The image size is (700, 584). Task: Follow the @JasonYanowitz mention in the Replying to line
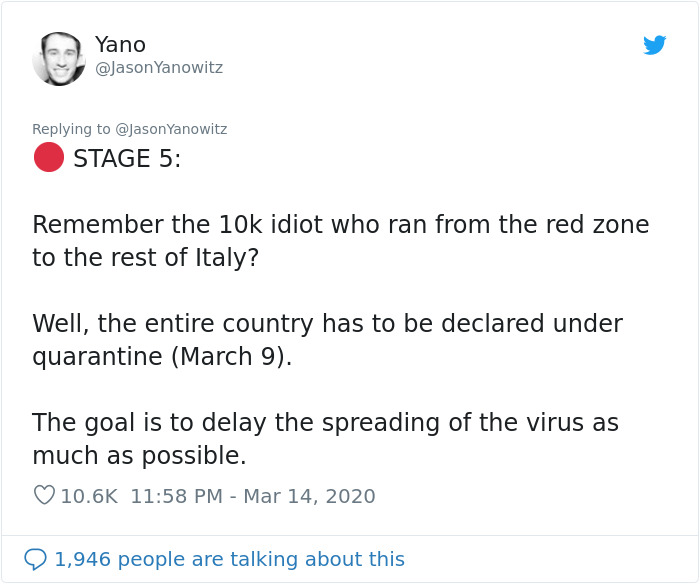tap(171, 129)
